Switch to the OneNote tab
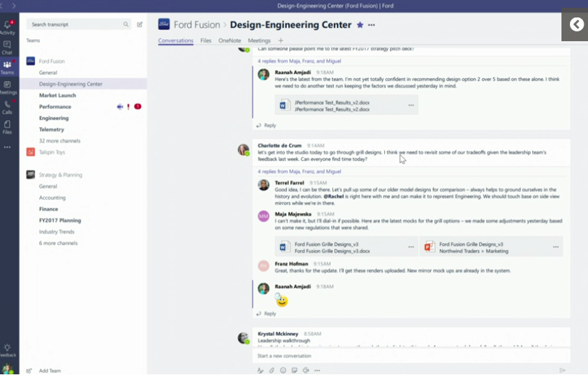The width and height of the screenshot is (588, 382). pyautogui.click(x=229, y=41)
